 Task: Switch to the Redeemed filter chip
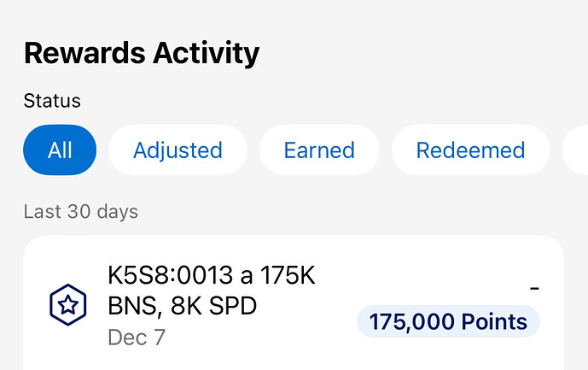click(x=470, y=150)
